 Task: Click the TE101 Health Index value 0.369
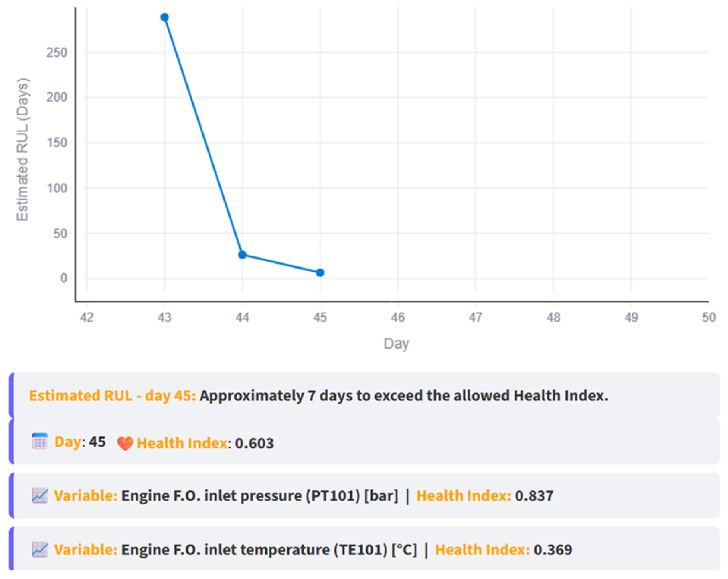tap(553, 549)
